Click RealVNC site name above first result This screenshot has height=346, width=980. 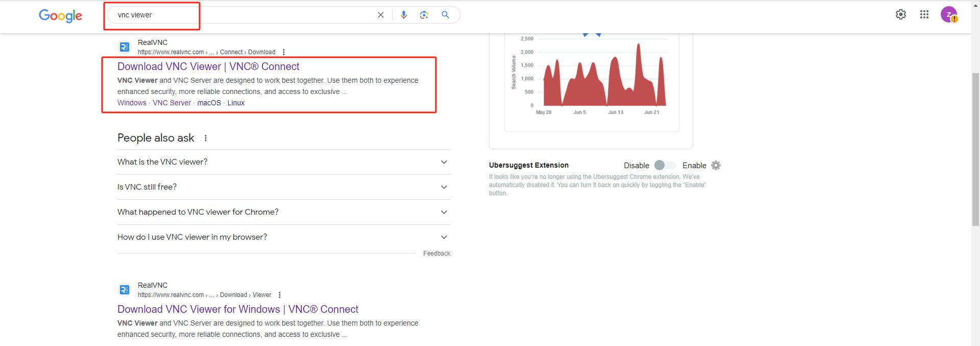(153, 42)
